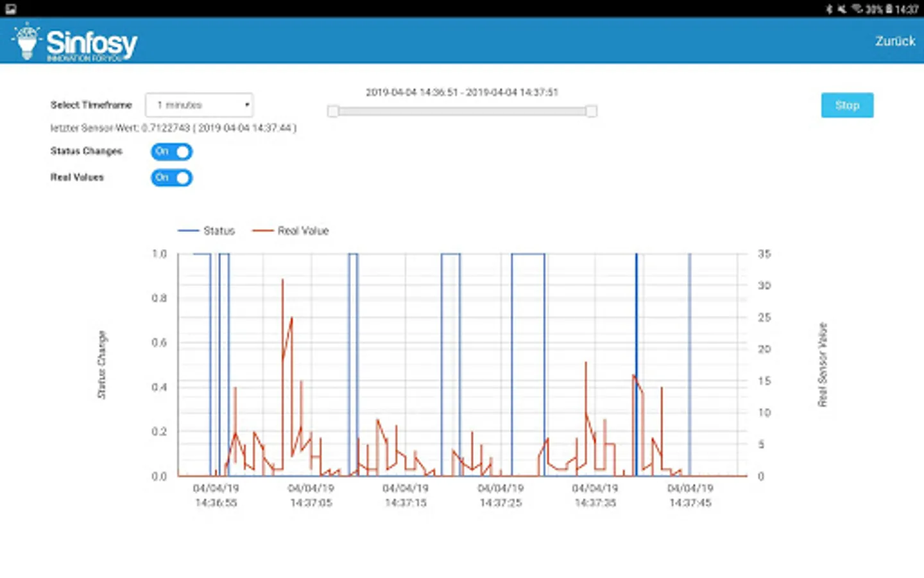Click the 1.0 tick on left axis
Viewport: 924px width, 578px height.
(159, 254)
